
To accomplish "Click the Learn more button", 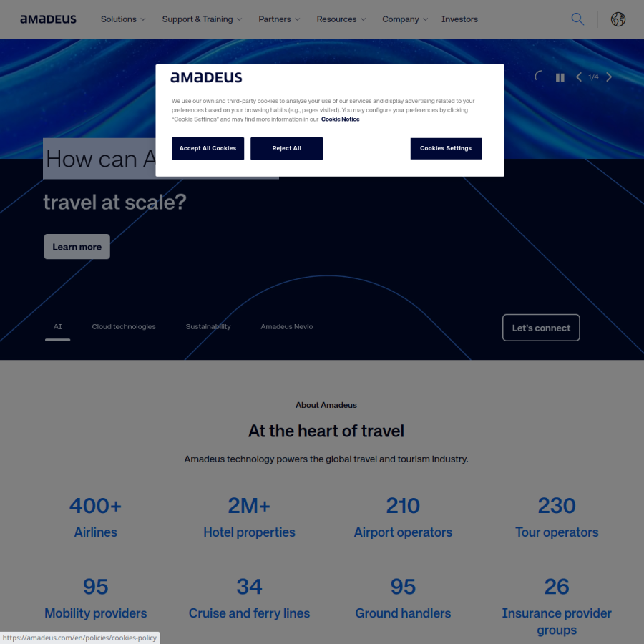I will 77,247.
